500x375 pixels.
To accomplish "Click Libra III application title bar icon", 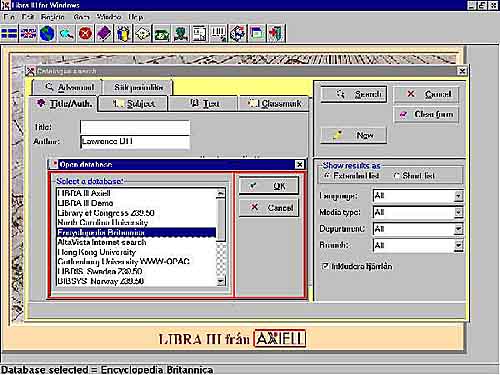I will [x=5, y=5].
